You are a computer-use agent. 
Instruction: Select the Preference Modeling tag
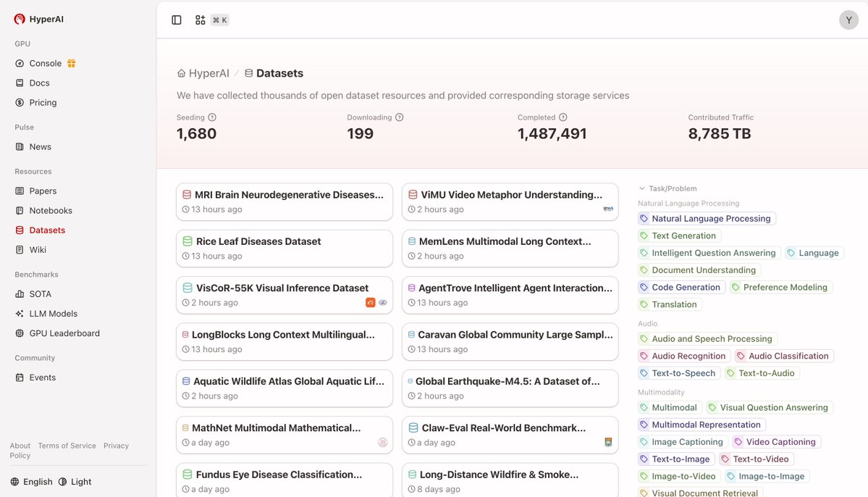(780, 287)
